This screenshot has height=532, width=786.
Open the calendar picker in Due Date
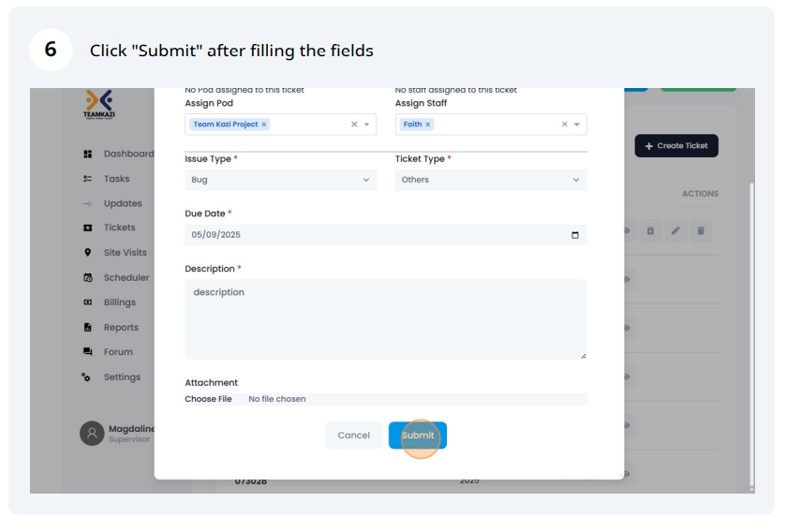575,235
